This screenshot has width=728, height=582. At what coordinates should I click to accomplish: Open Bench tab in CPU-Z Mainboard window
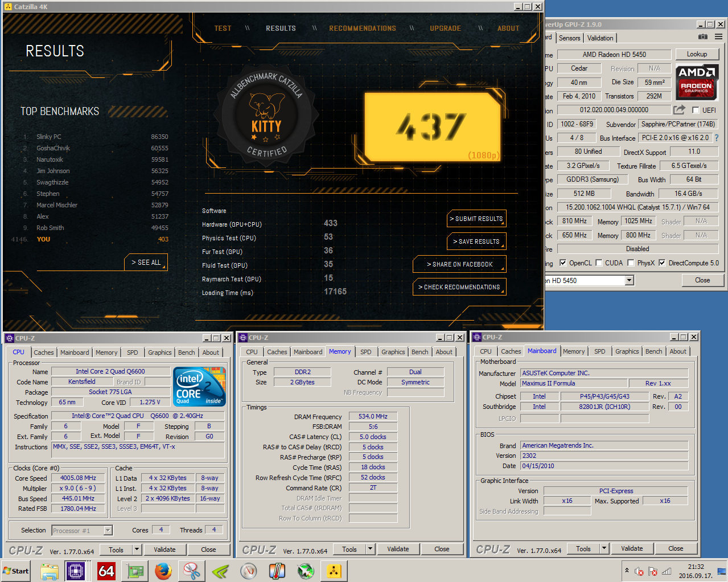pos(654,351)
